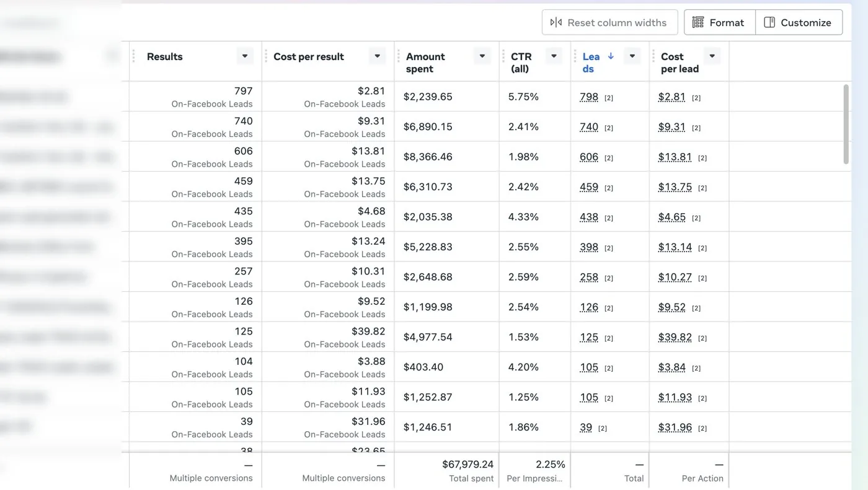Viewport: 868px width, 490px height.
Task: Open the Cost per result column dropdown
Action: pos(377,56)
